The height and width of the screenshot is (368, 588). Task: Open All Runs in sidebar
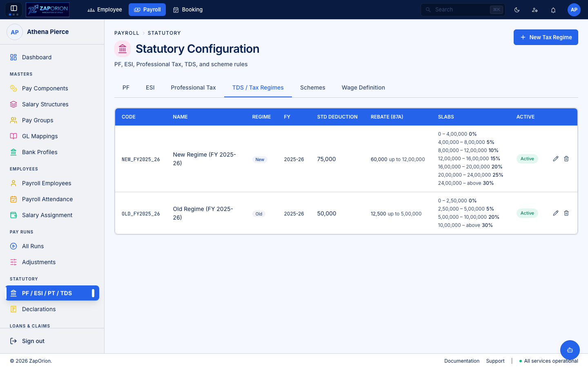(x=52, y=246)
